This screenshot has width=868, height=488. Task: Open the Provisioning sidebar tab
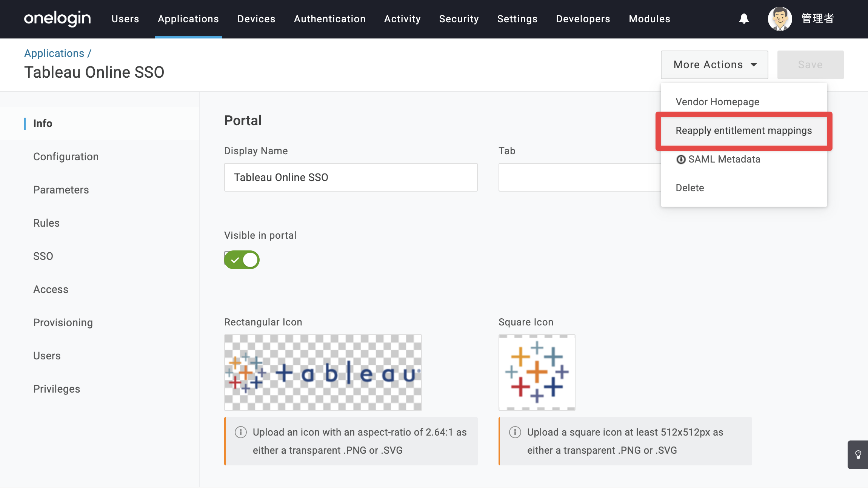[x=100, y=322]
